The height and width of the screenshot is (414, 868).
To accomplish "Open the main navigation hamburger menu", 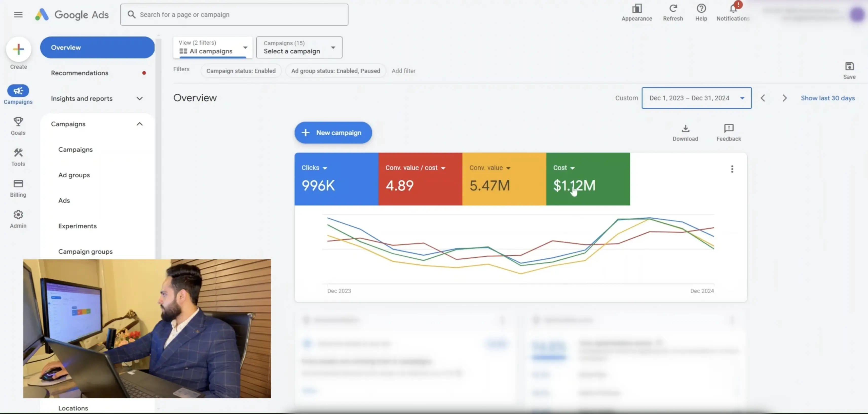I will click(x=18, y=14).
